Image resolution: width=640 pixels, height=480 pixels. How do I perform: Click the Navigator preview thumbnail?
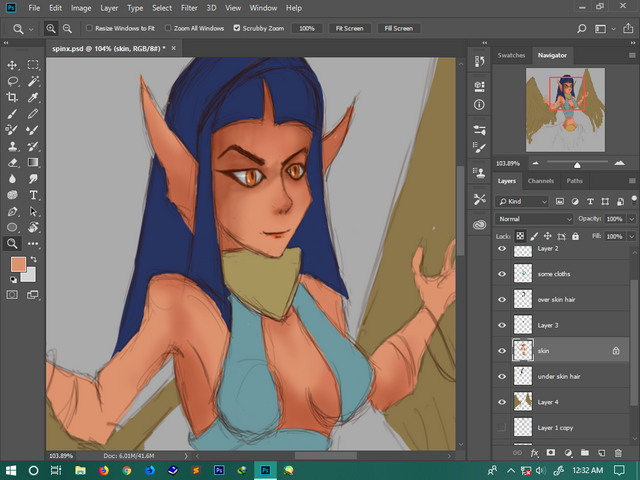(x=565, y=110)
